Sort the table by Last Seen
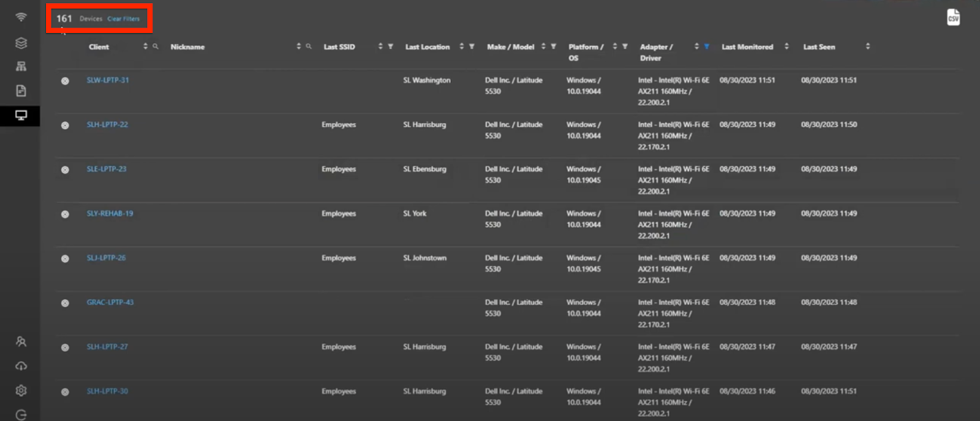This screenshot has width=980, height=421. point(867,47)
